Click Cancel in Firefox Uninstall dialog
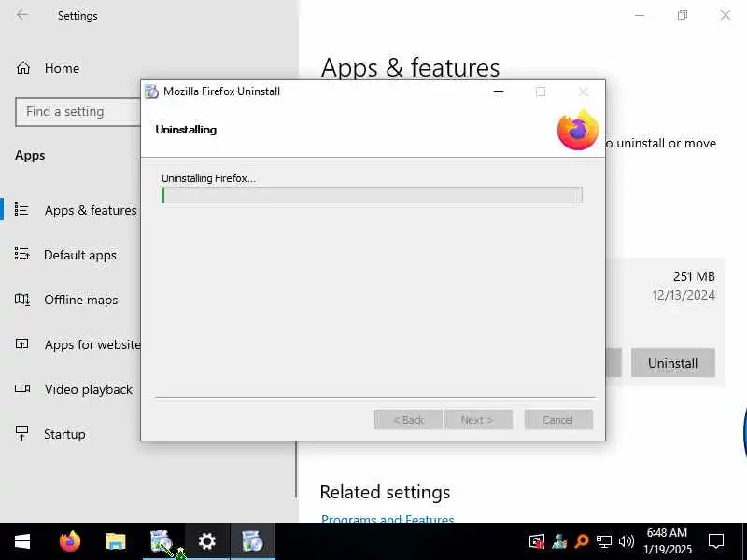Image resolution: width=747 pixels, height=560 pixels. [x=558, y=420]
